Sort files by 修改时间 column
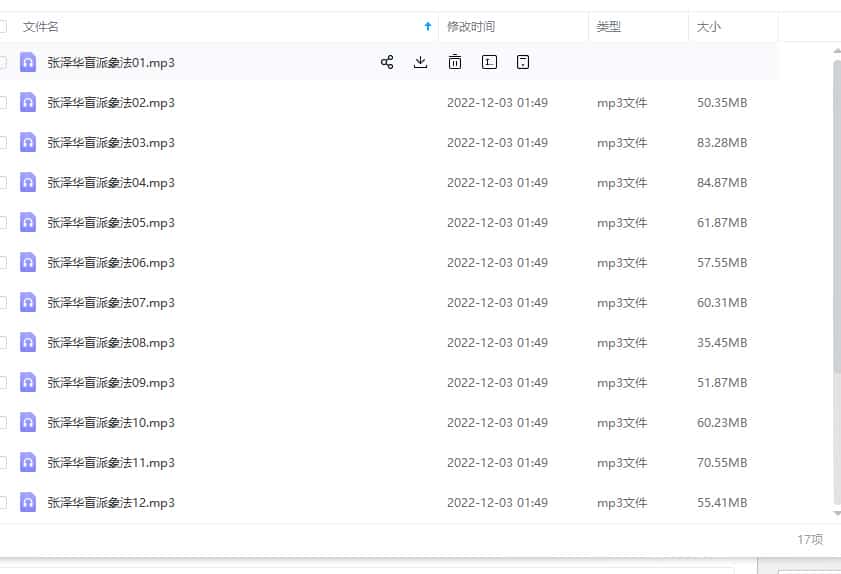 point(471,27)
